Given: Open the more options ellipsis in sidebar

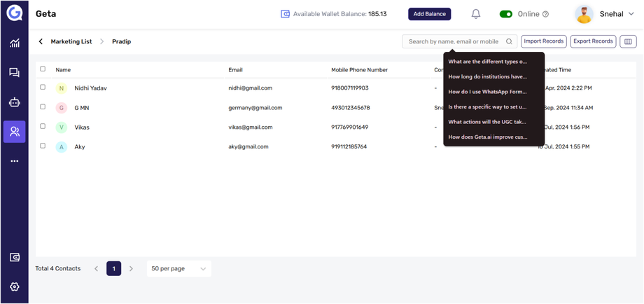Looking at the screenshot, I should 15,161.
